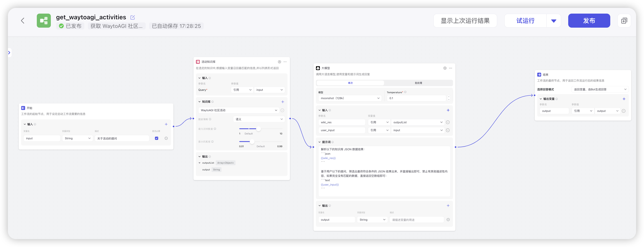Click 显示上次运行结果 button

(x=465, y=21)
